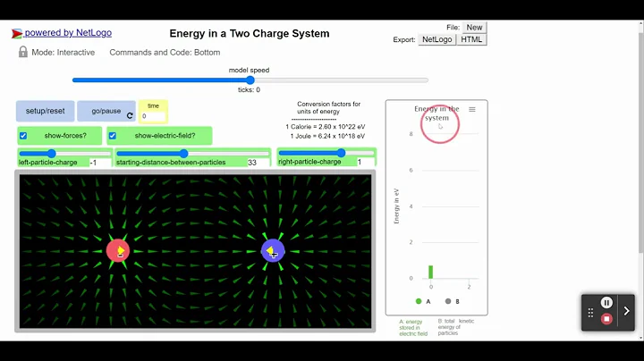This screenshot has width=644, height=361.
Task: Open the powered by NetLogo link
Action: pos(68,33)
